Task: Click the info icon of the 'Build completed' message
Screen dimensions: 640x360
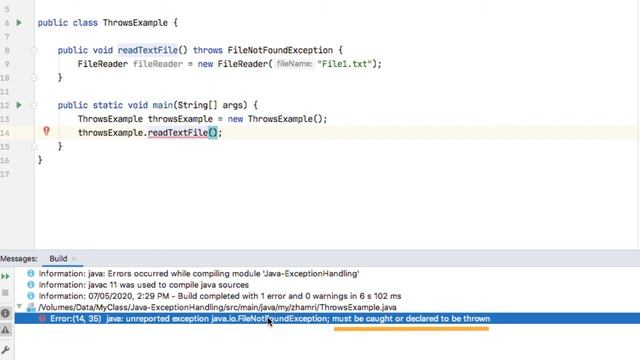Action: pyautogui.click(x=31, y=296)
